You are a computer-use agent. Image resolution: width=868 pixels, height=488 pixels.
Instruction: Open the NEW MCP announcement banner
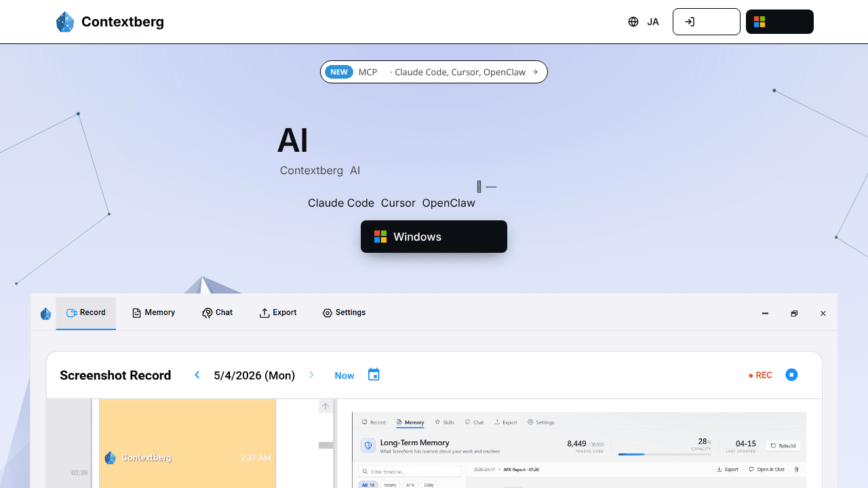point(433,72)
